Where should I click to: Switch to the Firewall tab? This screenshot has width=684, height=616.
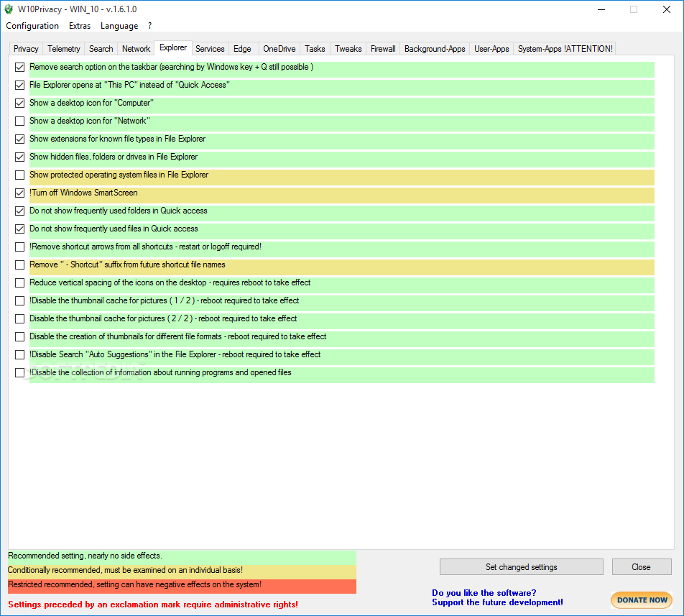tap(383, 49)
